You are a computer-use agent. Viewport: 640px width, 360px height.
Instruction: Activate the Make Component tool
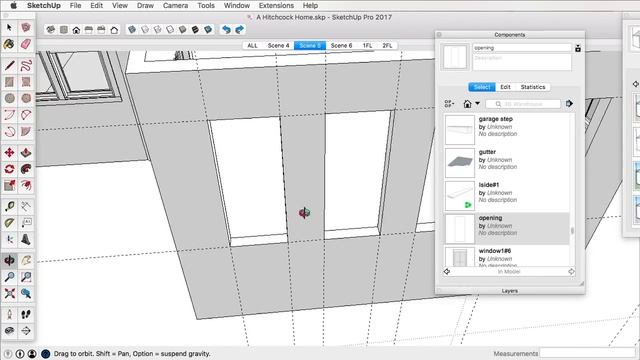click(x=26, y=28)
